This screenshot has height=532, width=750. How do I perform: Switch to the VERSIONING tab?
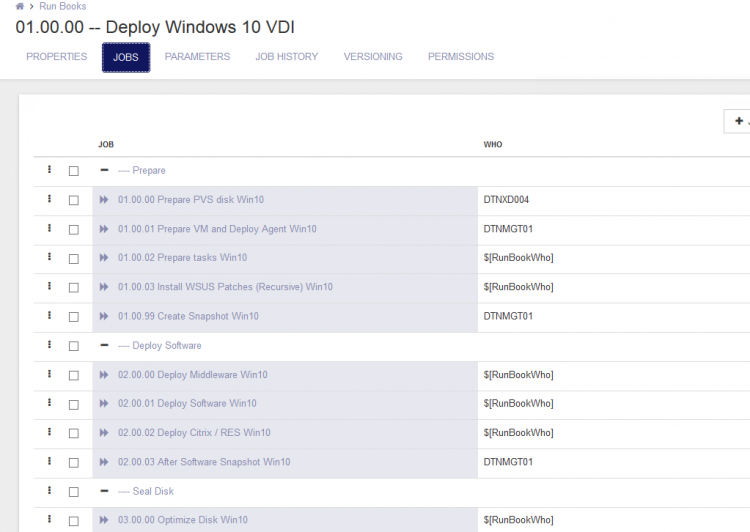click(x=373, y=57)
